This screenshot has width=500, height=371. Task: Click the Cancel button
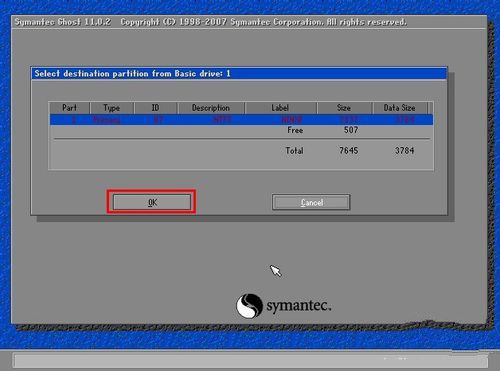(311, 202)
